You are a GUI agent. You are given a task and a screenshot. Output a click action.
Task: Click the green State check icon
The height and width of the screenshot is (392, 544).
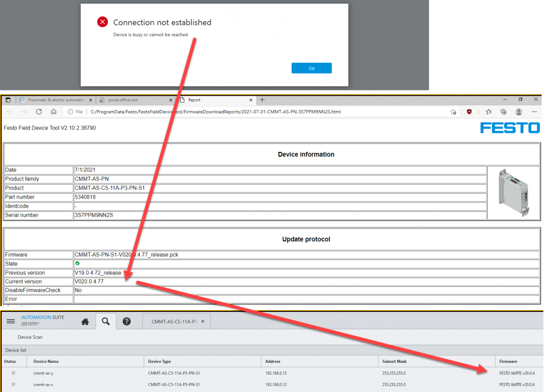(78, 263)
